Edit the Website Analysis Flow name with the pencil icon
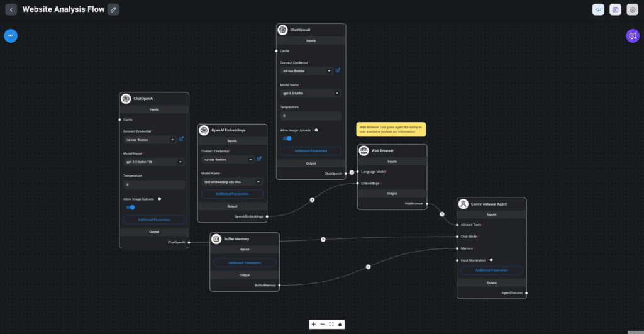The image size is (644, 334). 113,9
